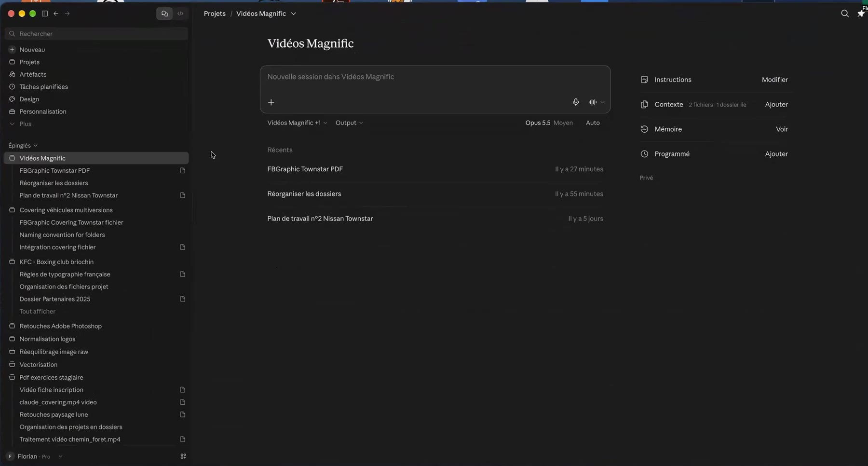Click the document icon beside Dossier Partenaires 2025
Viewport: 868px width, 466px height.
click(183, 299)
